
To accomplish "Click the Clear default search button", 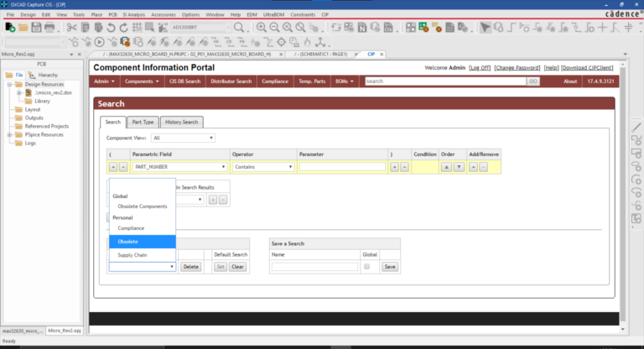I will point(238,267).
